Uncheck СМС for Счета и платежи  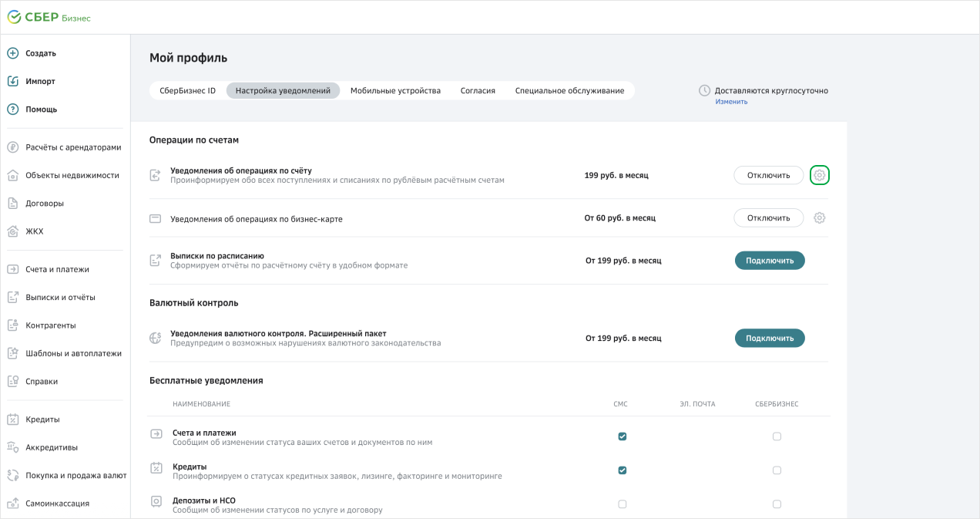(623, 436)
